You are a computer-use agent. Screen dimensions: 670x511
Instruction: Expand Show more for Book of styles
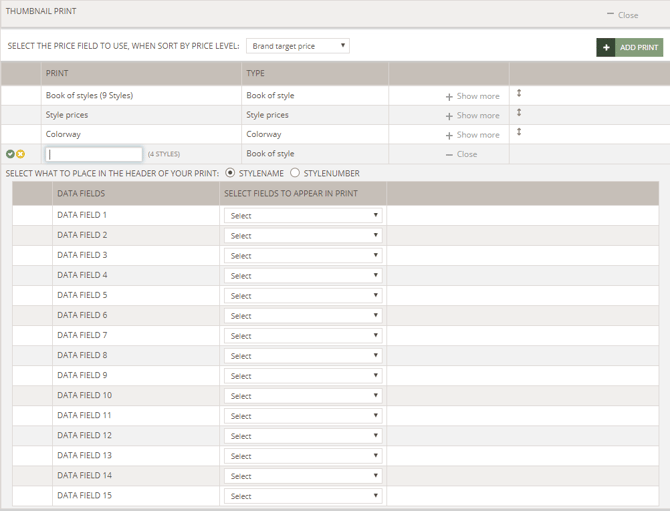472,96
